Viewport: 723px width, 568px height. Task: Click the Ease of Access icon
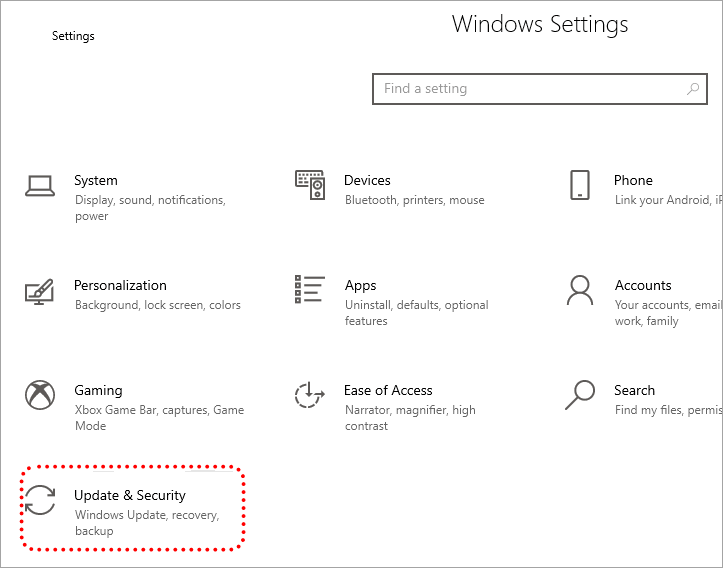[x=310, y=395]
